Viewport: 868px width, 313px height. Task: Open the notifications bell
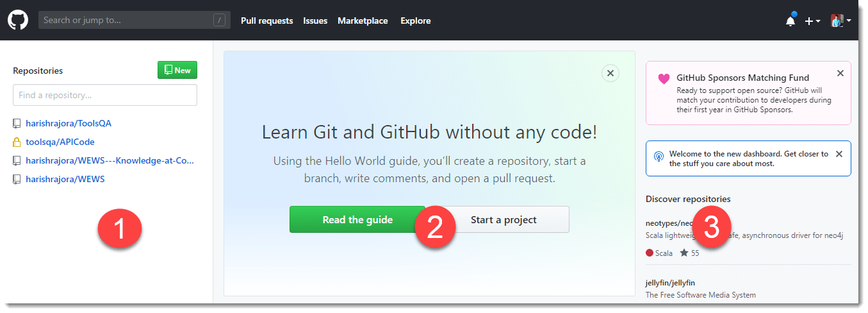790,21
